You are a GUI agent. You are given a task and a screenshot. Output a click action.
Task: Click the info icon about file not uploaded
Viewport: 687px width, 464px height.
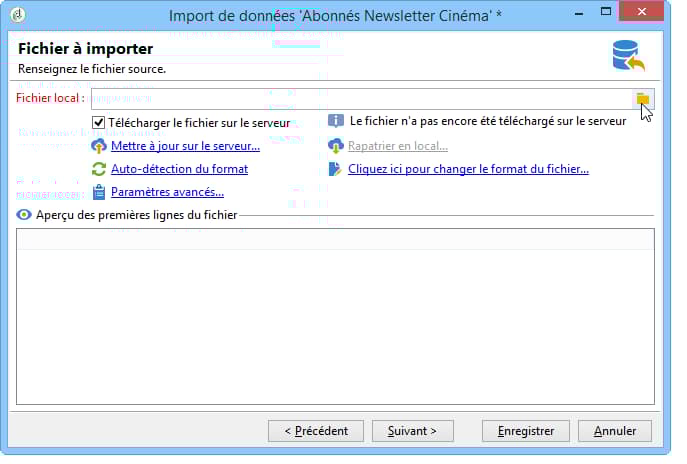pyautogui.click(x=336, y=121)
